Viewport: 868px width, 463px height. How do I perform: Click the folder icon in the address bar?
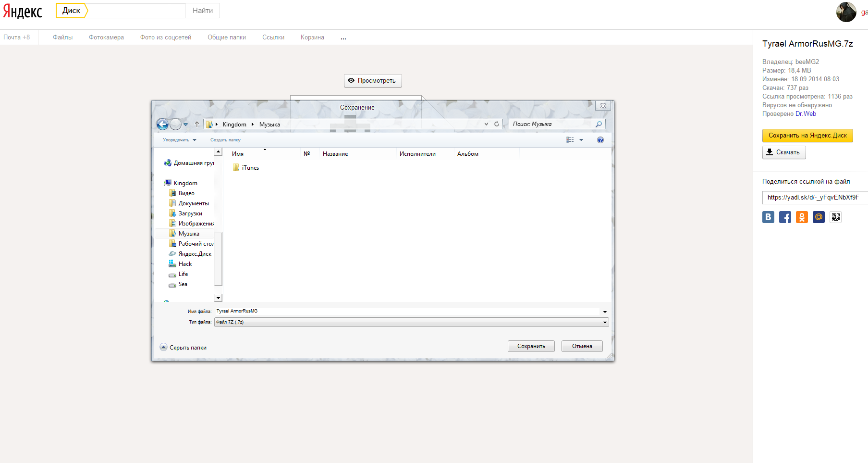(x=209, y=125)
